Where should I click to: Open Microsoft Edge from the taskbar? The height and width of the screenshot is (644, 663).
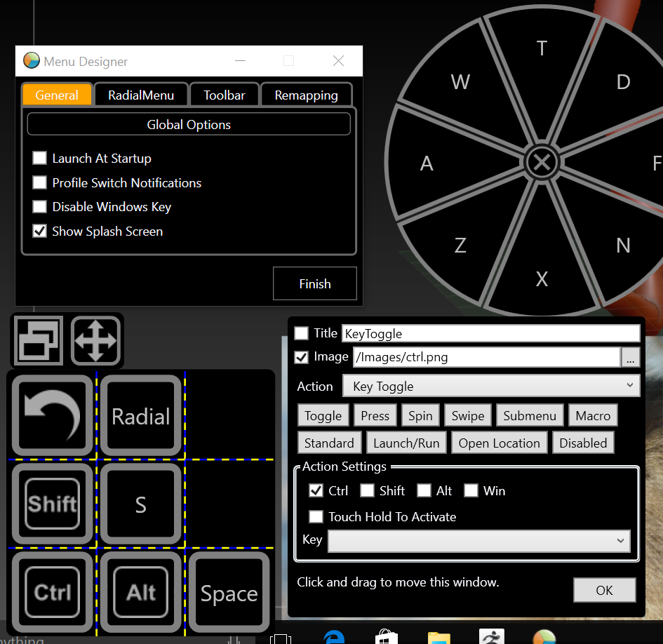click(x=334, y=636)
